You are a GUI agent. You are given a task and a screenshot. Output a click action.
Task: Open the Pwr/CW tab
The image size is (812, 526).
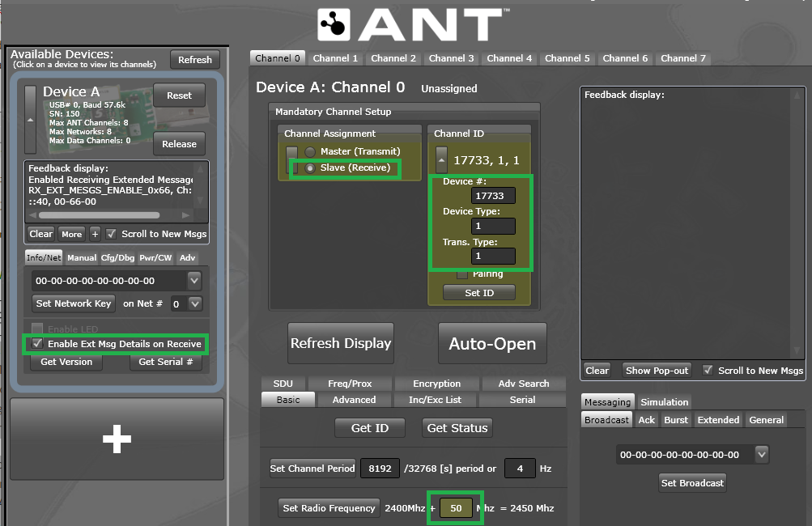155,258
